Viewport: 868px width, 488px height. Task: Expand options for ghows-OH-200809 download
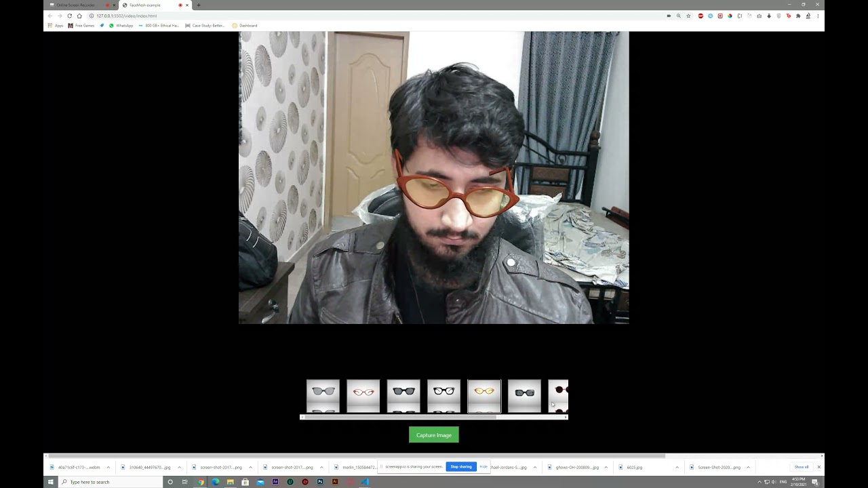coord(606,467)
